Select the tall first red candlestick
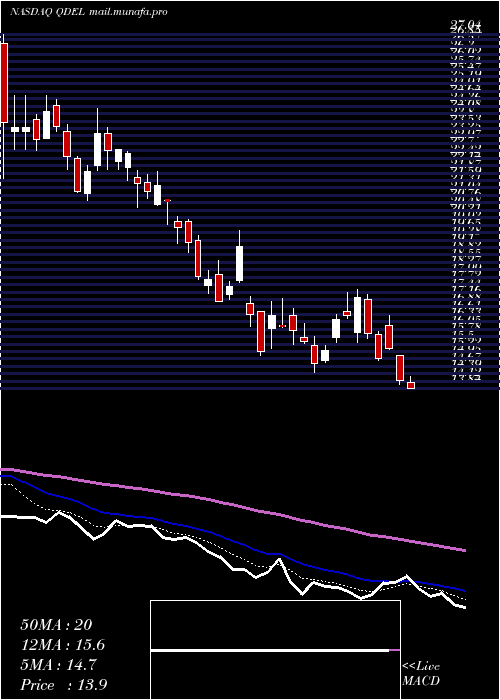Image resolution: width=500 pixels, height=700 pixels. pyautogui.click(x=4, y=83)
